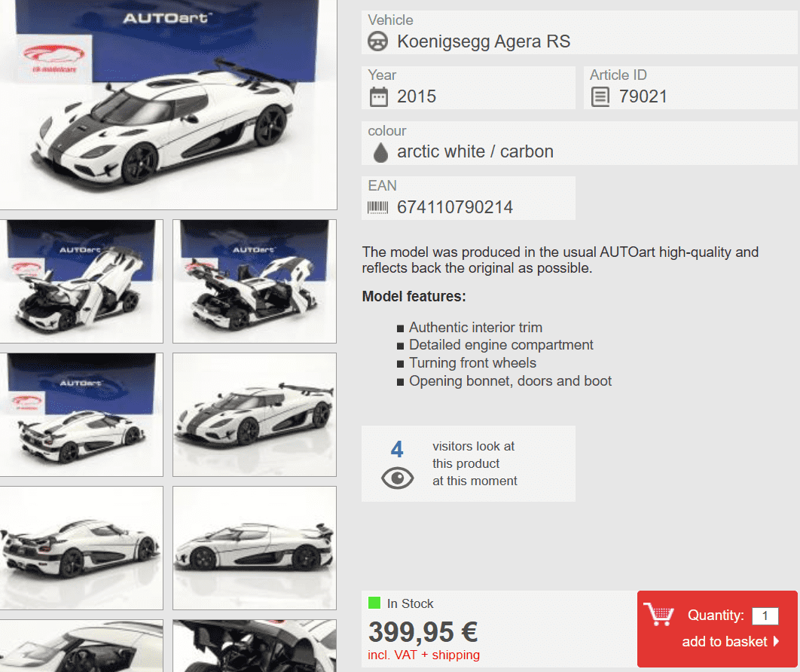Click the barcode icon next to EAN
The width and height of the screenshot is (800, 672).
point(378,207)
